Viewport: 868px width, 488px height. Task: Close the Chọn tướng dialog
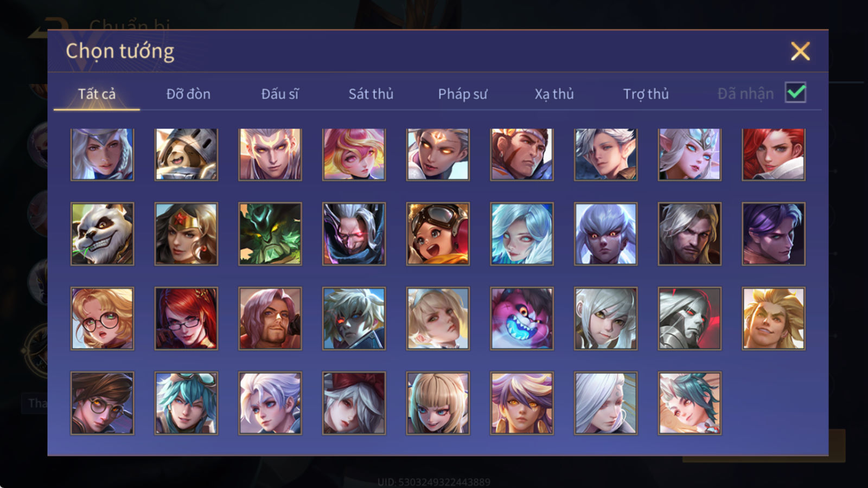tap(800, 52)
